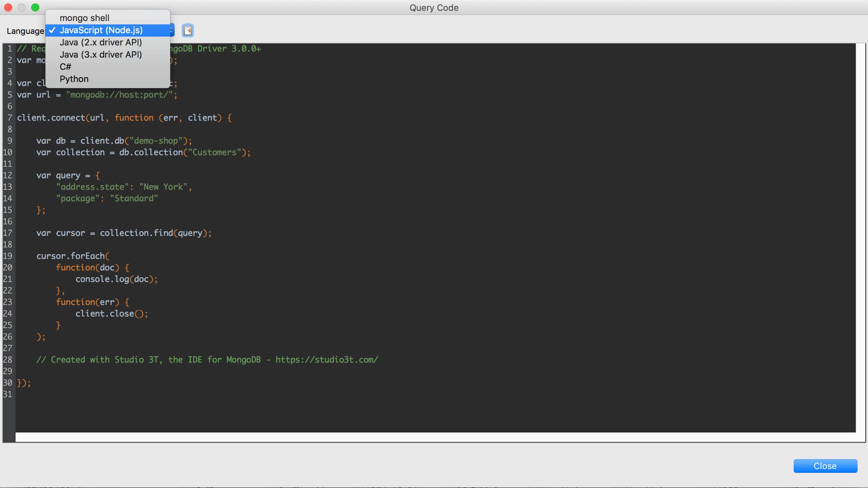Click the Language dropdown stepper arrows

pyautogui.click(x=172, y=30)
